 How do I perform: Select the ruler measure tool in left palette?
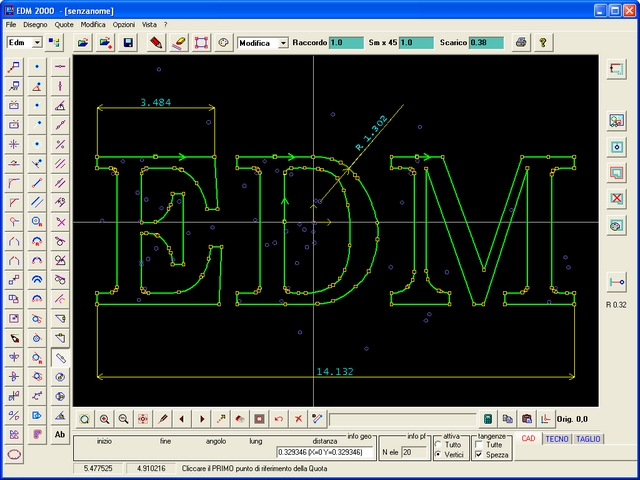click(x=60, y=358)
